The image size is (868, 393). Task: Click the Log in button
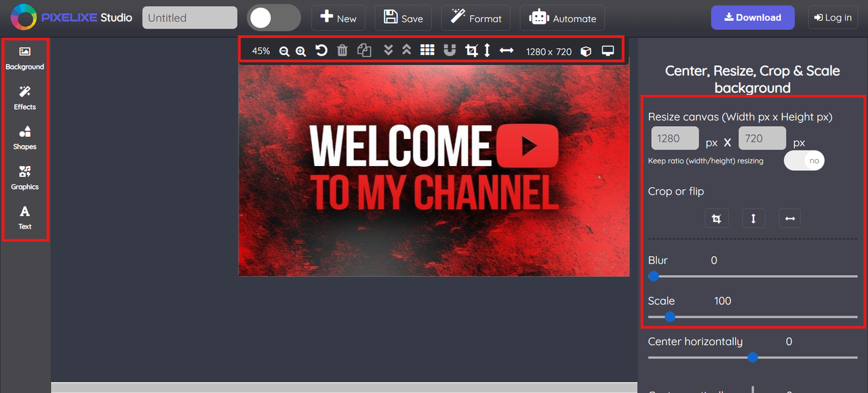click(x=833, y=18)
